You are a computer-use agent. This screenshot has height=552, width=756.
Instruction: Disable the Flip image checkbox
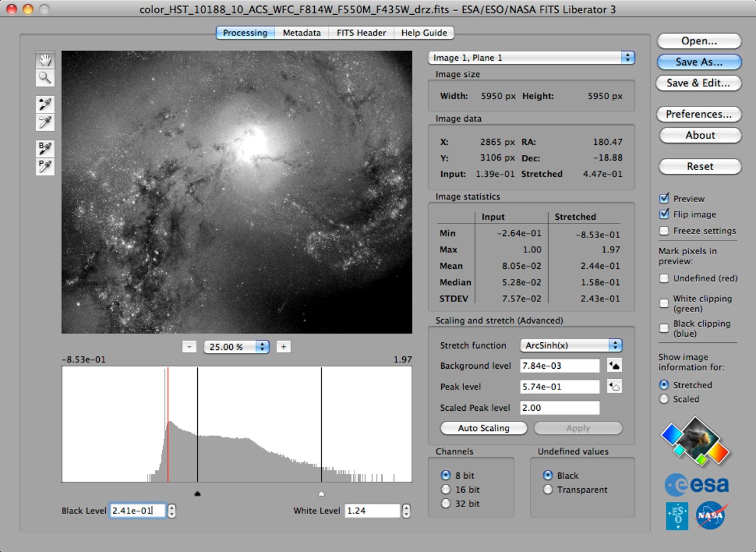(664, 215)
